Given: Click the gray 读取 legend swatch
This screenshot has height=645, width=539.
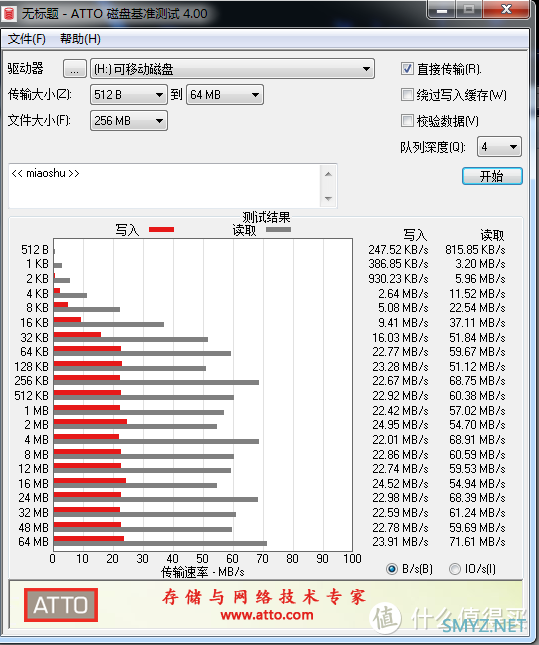Looking at the screenshot, I should click(x=279, y=230).
